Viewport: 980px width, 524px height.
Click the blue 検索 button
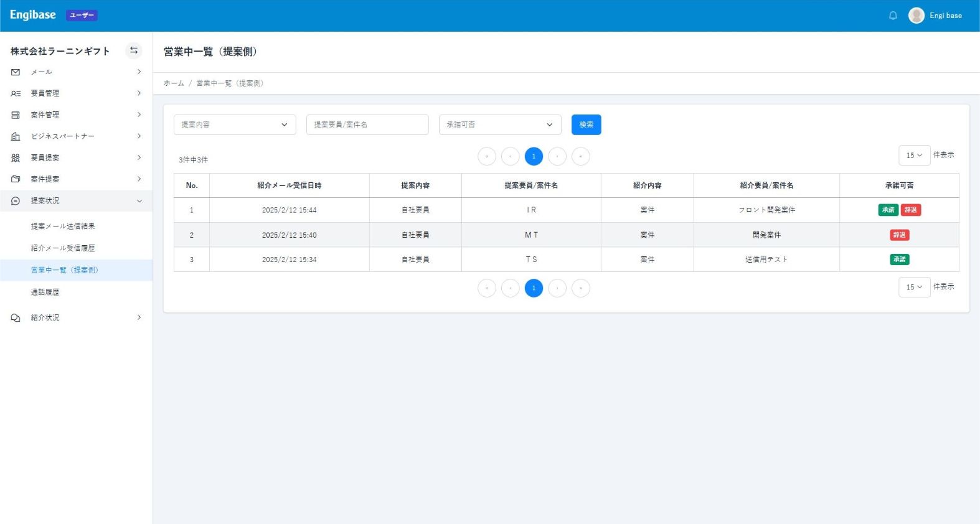pos(586,124)
